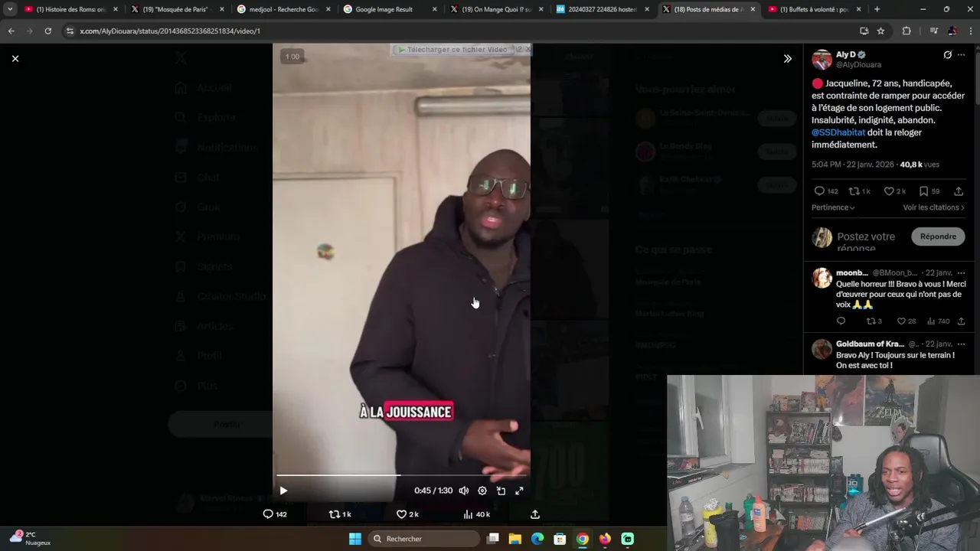Play the paused video
The height and width of the screenshot is (551, 980).
click(283, 491)
